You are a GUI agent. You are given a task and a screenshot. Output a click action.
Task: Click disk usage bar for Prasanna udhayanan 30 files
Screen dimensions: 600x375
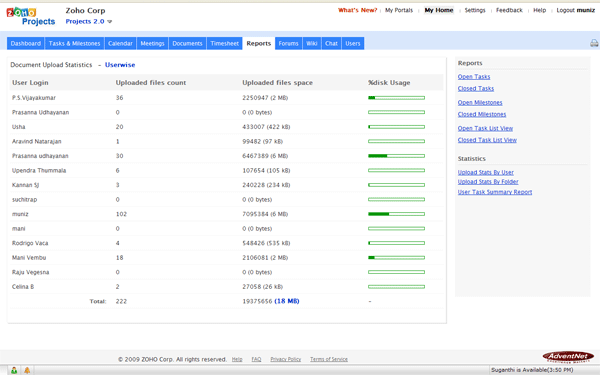[x=396, y=156]
